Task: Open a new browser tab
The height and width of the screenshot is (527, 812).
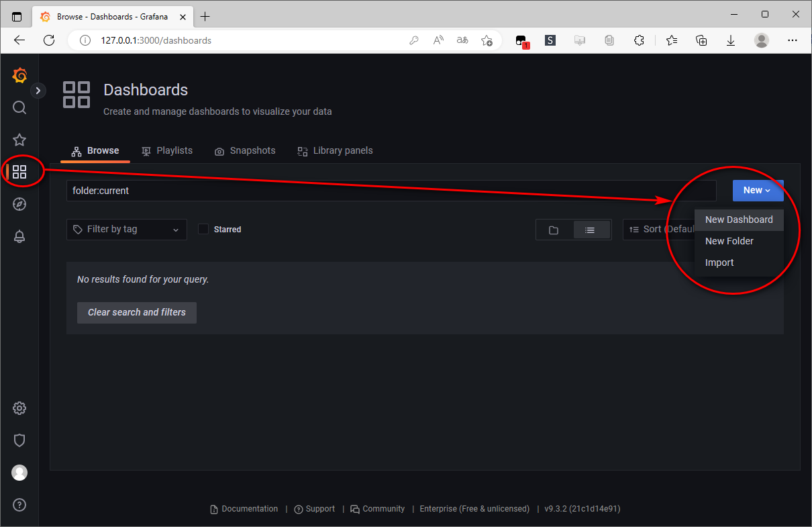Action: point(205,16)
